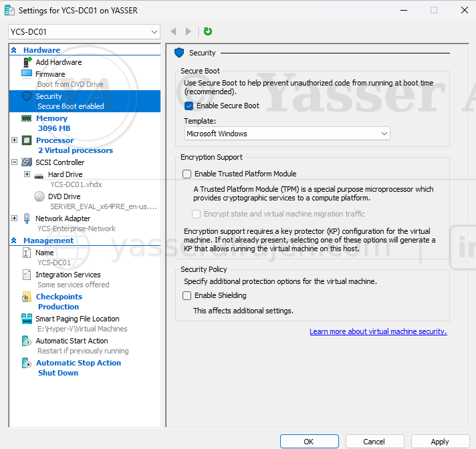This screenshot has width=476, height=449.
Task: Click the Checkpoints icon
Action: coord(27,297)
